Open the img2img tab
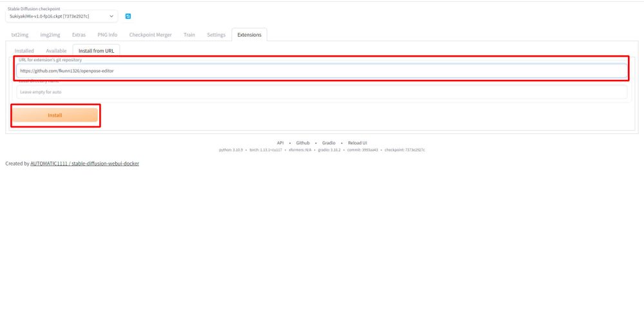644x313 pixels. (x=50, y=35)
